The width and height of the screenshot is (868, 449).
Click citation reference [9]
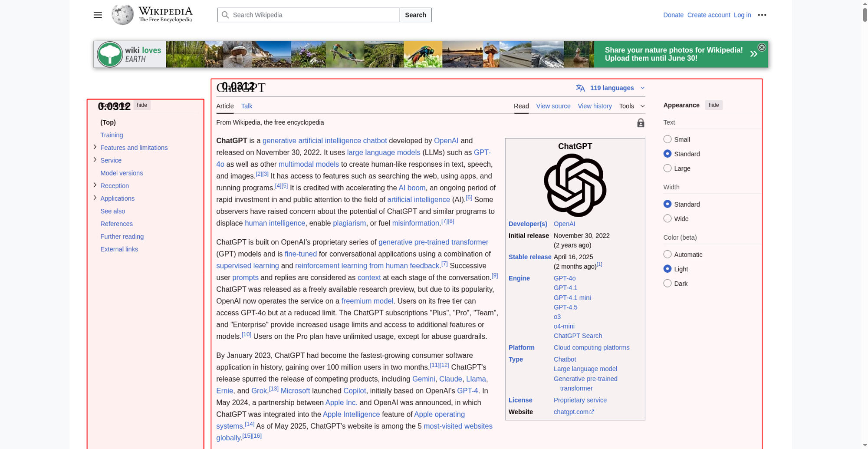[x=494, y=275]
